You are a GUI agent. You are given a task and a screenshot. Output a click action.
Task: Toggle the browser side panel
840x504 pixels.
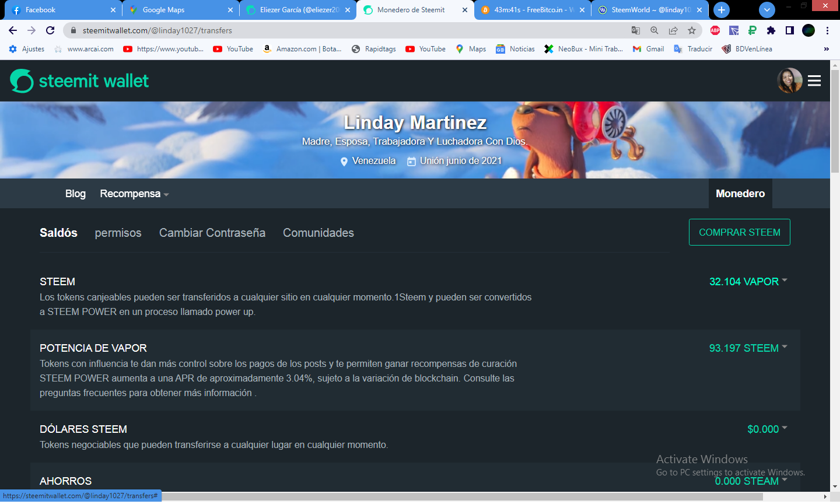point(790,30)
